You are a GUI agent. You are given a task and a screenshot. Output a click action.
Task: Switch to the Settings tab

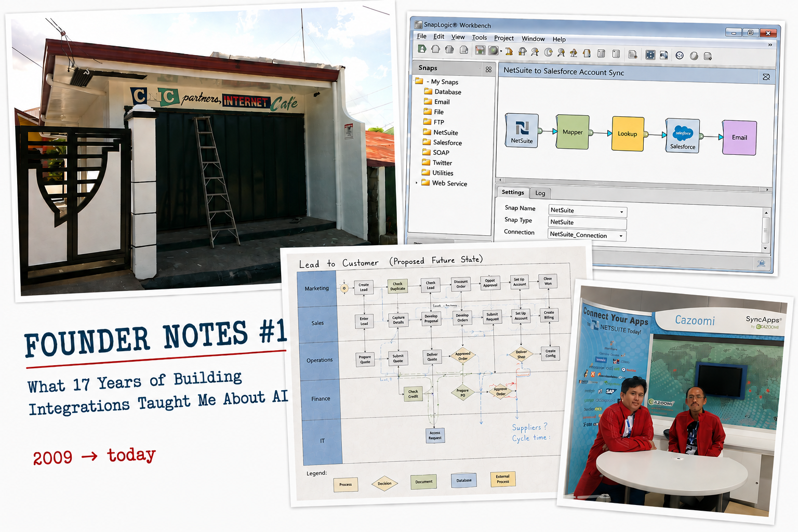513,192
